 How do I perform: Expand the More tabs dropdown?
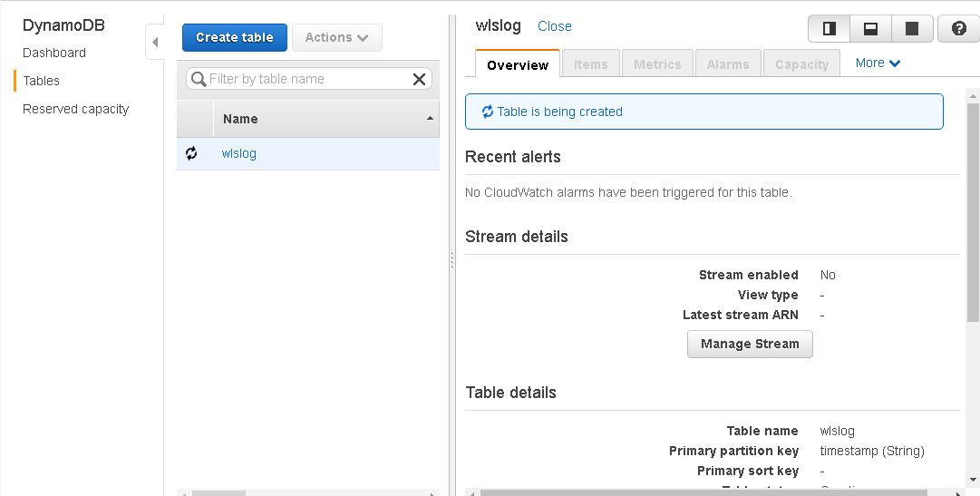(x=878, y=63)
